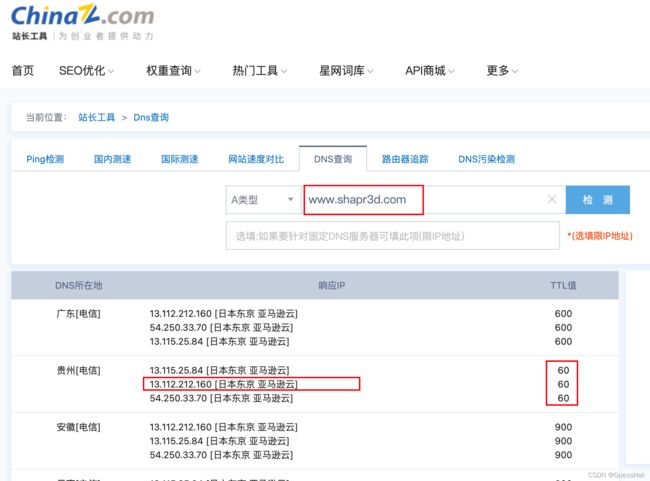Click 54.250.33.70 in the 贵州 row
This screenshot has width=650, height=481.
(178, 398)
